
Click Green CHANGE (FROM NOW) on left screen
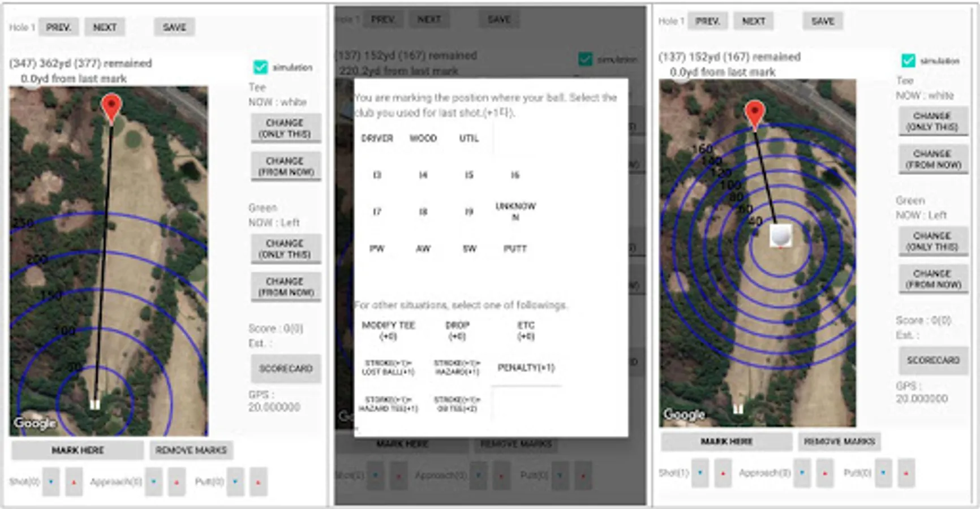285,287
